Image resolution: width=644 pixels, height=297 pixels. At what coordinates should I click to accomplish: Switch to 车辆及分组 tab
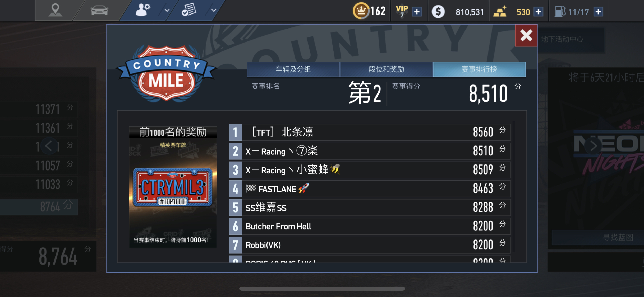point(293,69)
